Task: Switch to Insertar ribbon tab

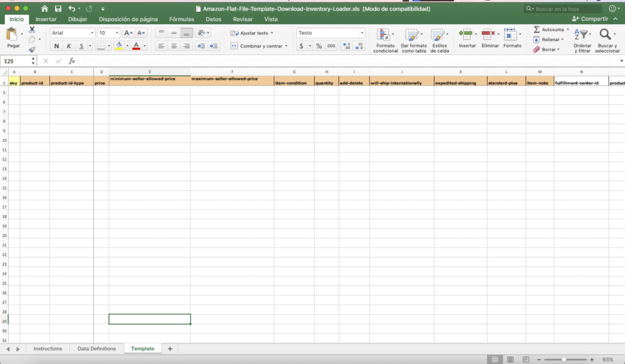Action: point(46,19)
